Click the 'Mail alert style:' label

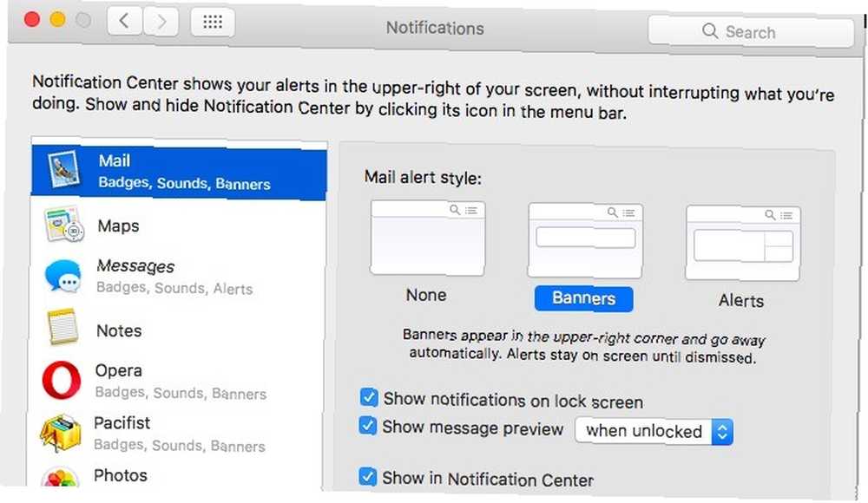423,178
